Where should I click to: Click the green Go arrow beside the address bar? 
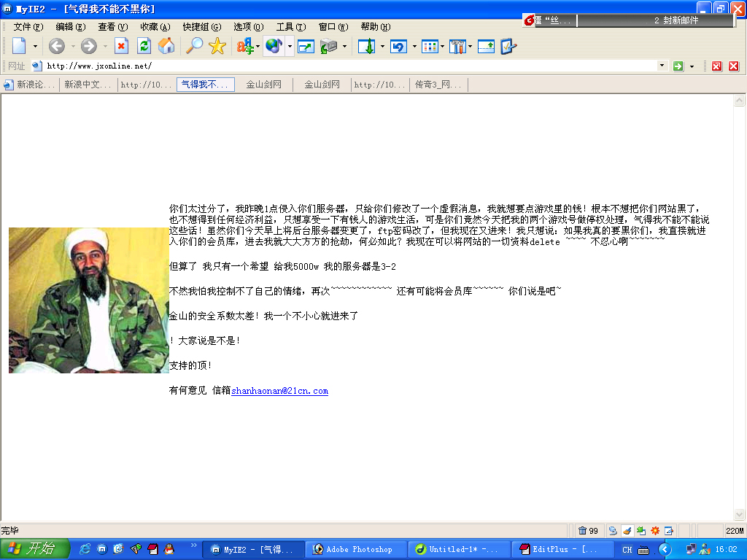[x=678, y=66]
